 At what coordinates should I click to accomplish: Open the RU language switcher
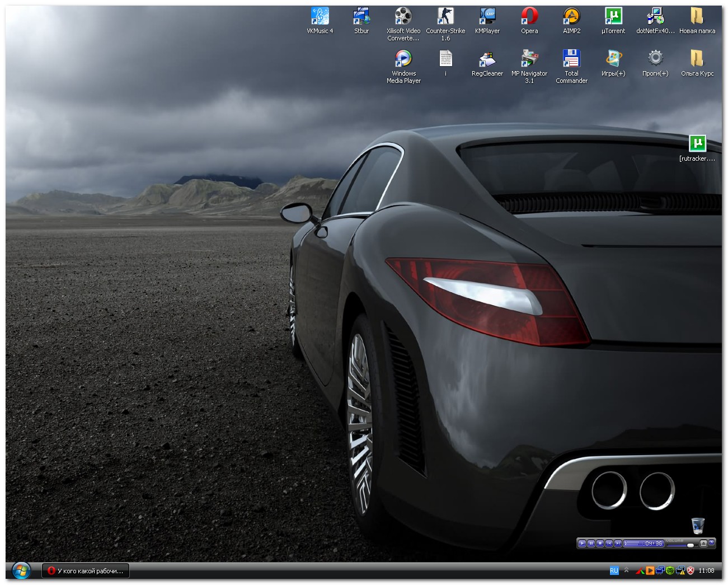(614, 570)
